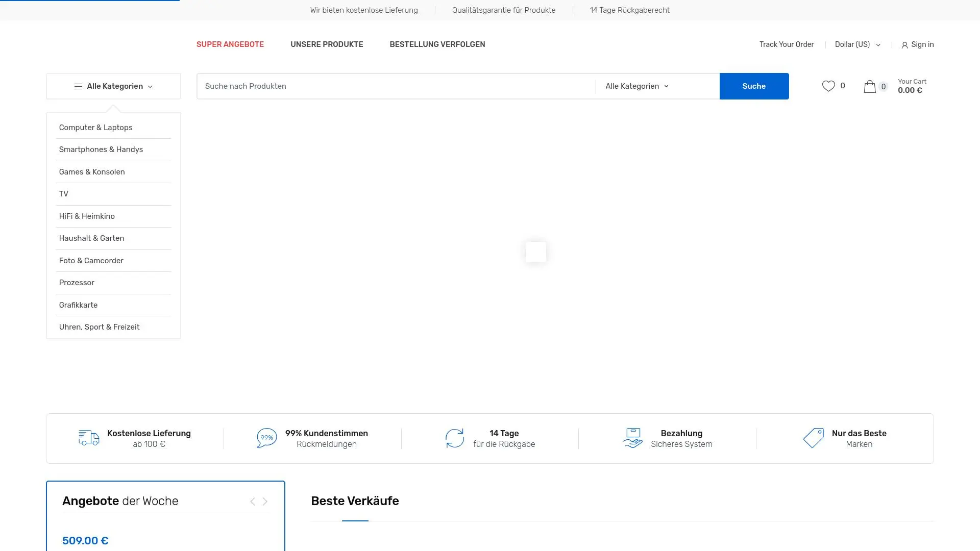The image size is (980, 551).
Task: Follow the Track Your Order link
Action: [786, 44]
